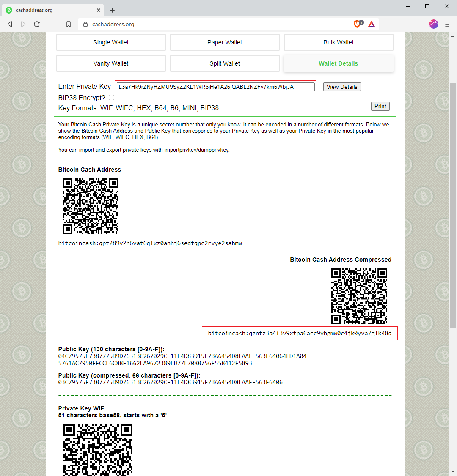
Task: Click the scrollbar down arrow
Action: click(x=453, y=471)
